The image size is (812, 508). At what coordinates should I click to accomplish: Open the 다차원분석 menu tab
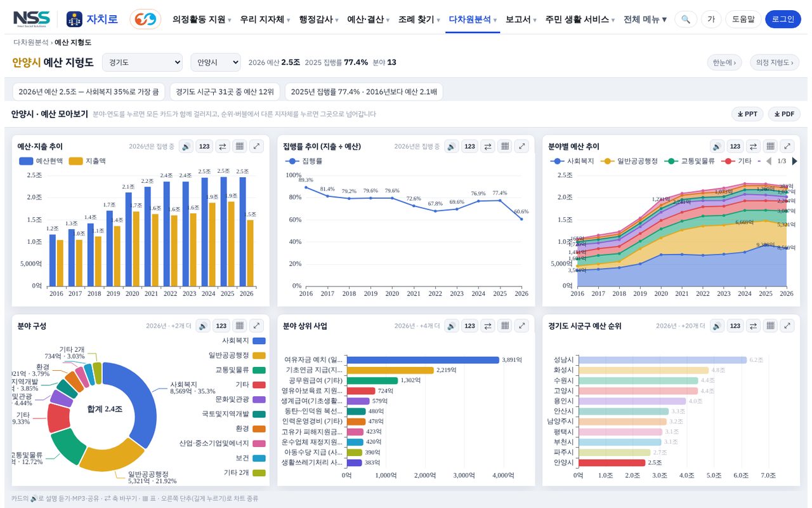(473, 19)
